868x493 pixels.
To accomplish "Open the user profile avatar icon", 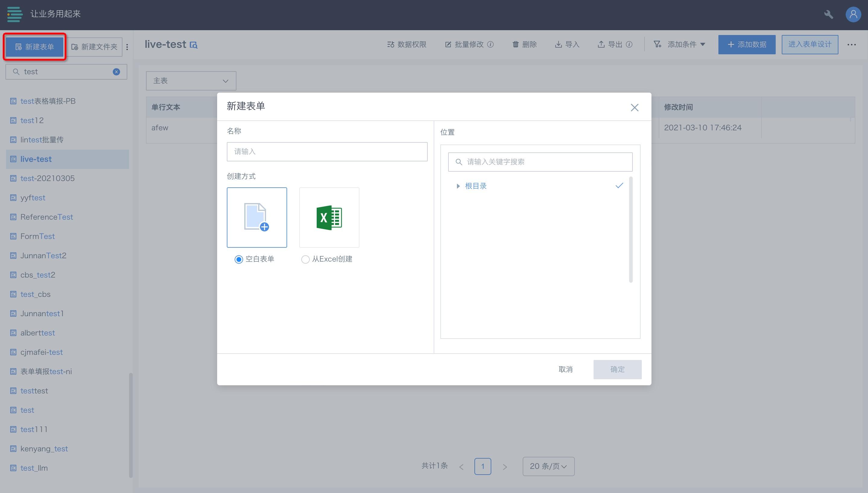I will (853, 14).
